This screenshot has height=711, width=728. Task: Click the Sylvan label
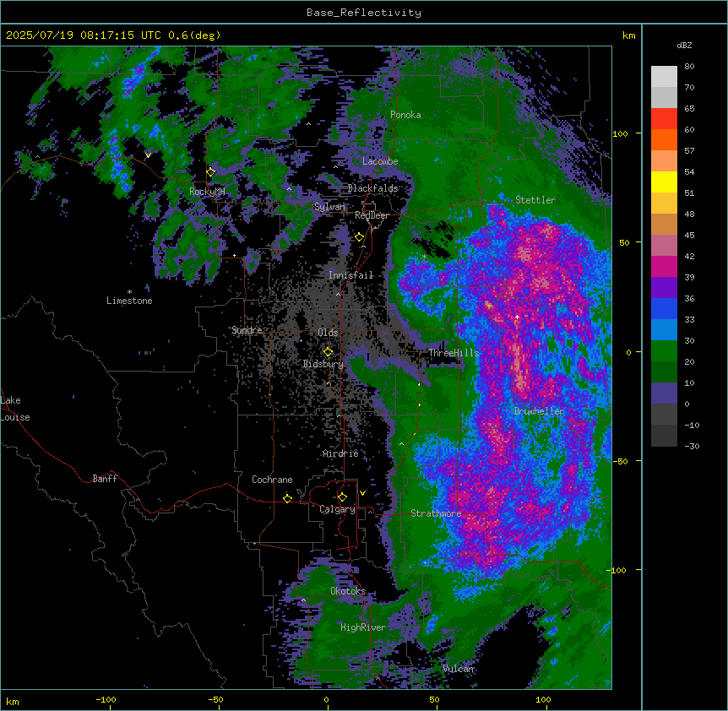pos(329,207)
